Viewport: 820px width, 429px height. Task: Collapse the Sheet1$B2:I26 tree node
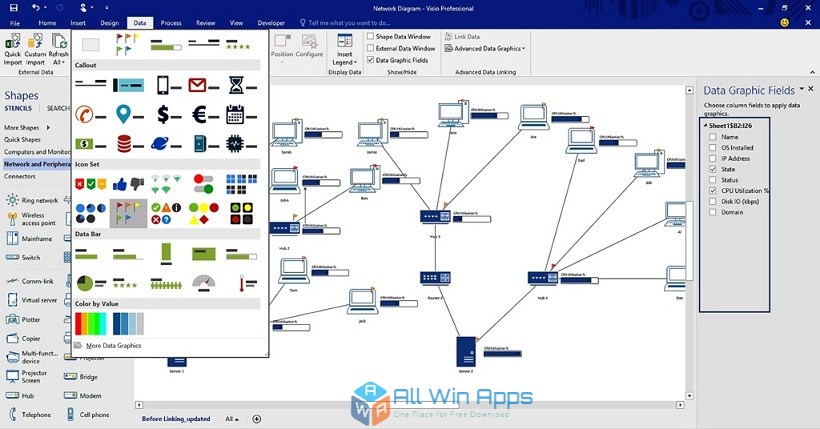(x=705, y=126)
